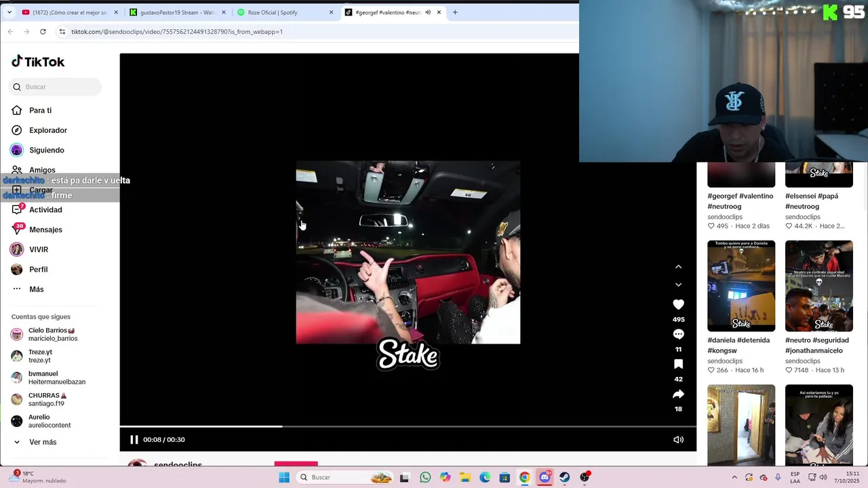Open Copilot from taskbar
Screen dimensions: 868x488
click(445, 477)
